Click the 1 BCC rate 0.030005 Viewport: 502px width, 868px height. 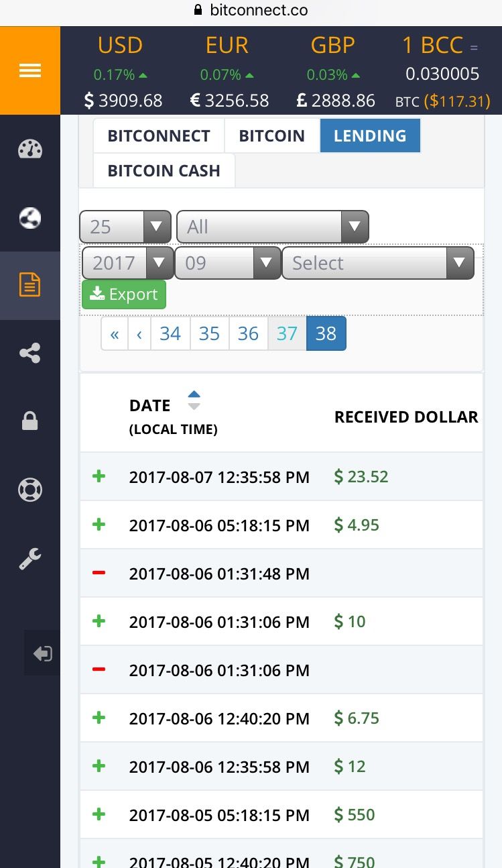coord(442,73)
